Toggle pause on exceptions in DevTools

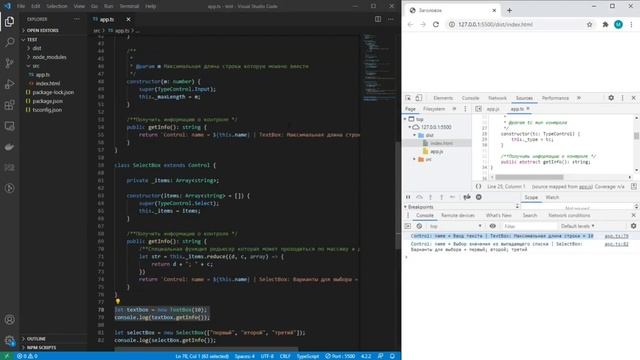click(479, 197)
